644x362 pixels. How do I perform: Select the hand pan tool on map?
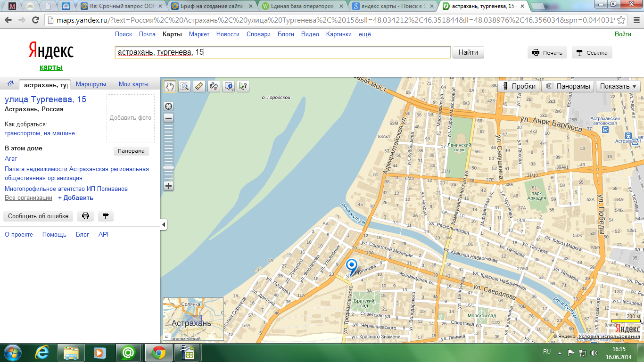170,86
